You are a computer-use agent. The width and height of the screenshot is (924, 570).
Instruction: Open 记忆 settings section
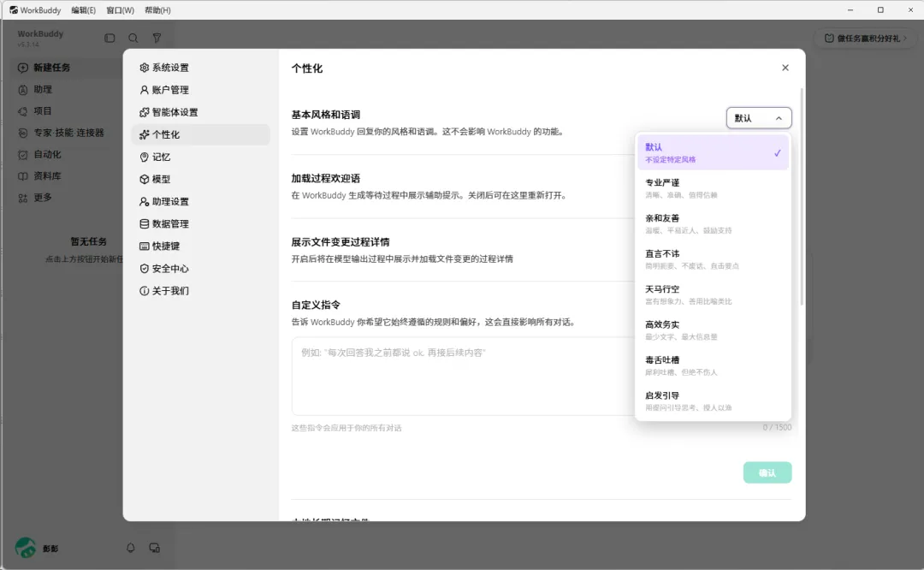(x=200, y=157)
